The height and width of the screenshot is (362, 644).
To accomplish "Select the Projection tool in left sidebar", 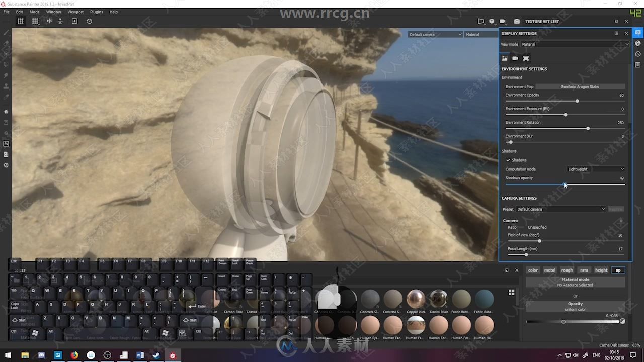I will (x=6, y=54).
